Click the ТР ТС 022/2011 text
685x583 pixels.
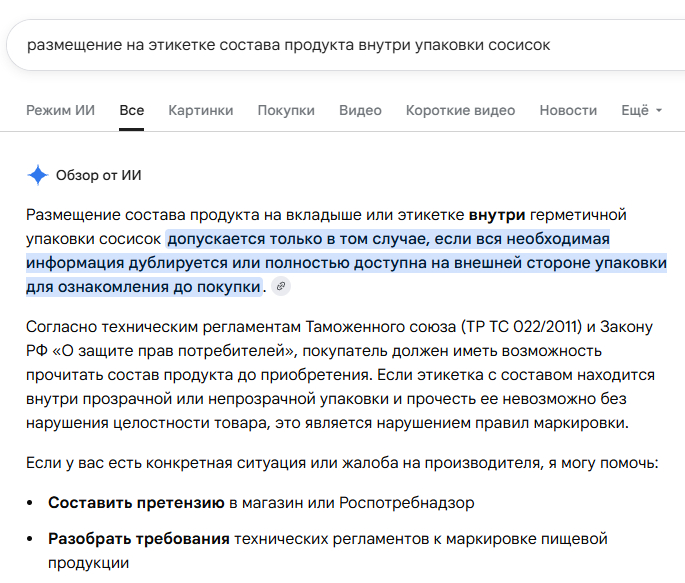click(x=522, y=327)
